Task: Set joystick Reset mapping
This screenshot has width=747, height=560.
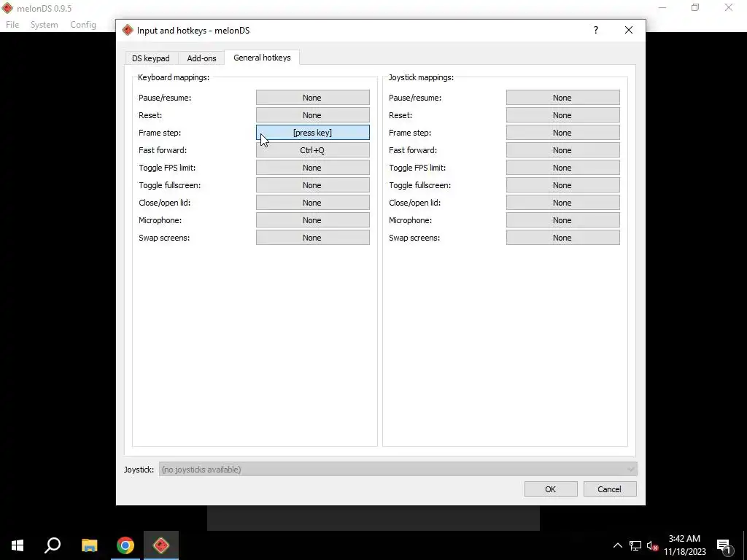Action: click(562, 115)
